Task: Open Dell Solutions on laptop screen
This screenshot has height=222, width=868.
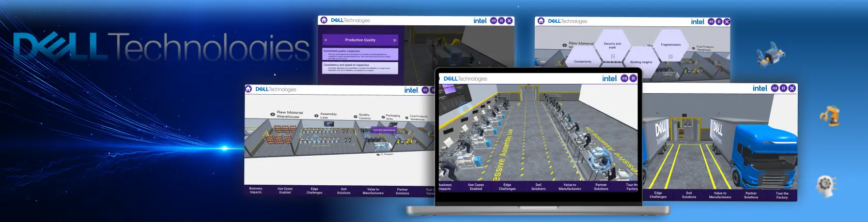Action: pos(538,187)
